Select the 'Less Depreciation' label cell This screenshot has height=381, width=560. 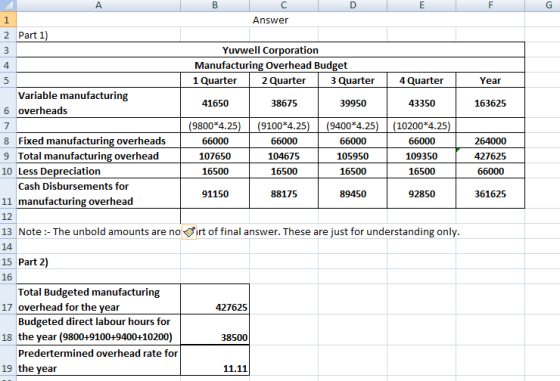[x=99, y=171]
